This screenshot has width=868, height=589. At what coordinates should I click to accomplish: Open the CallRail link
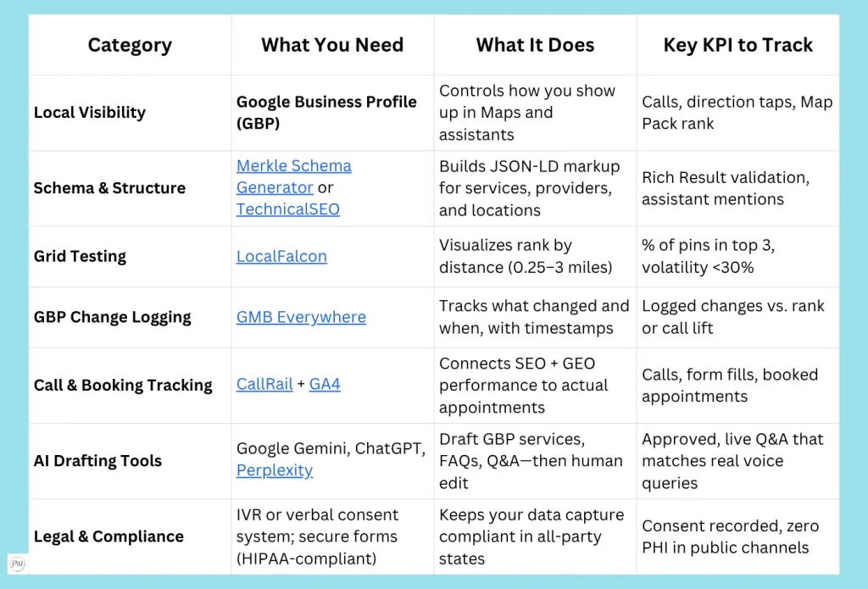click(x=264, y=384)
